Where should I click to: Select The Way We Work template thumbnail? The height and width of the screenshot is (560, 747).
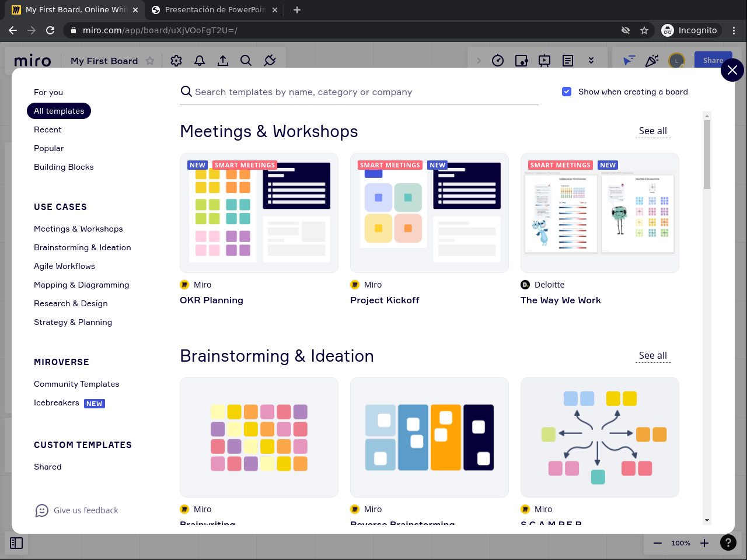click(x=600, y=213)
